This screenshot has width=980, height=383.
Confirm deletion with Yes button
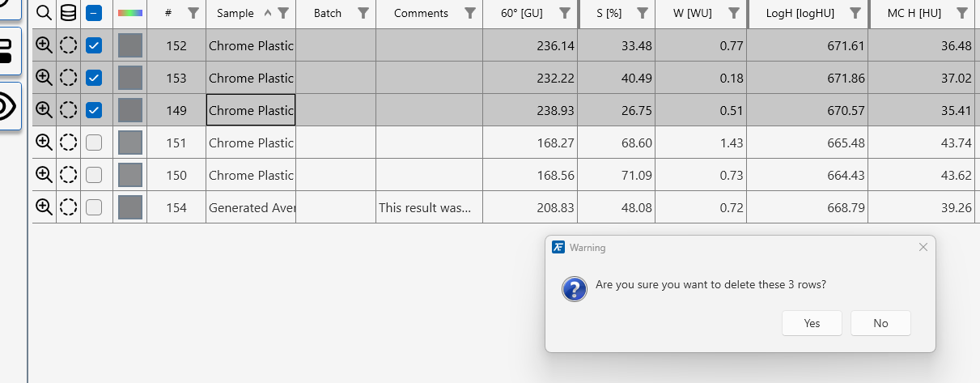812,323
